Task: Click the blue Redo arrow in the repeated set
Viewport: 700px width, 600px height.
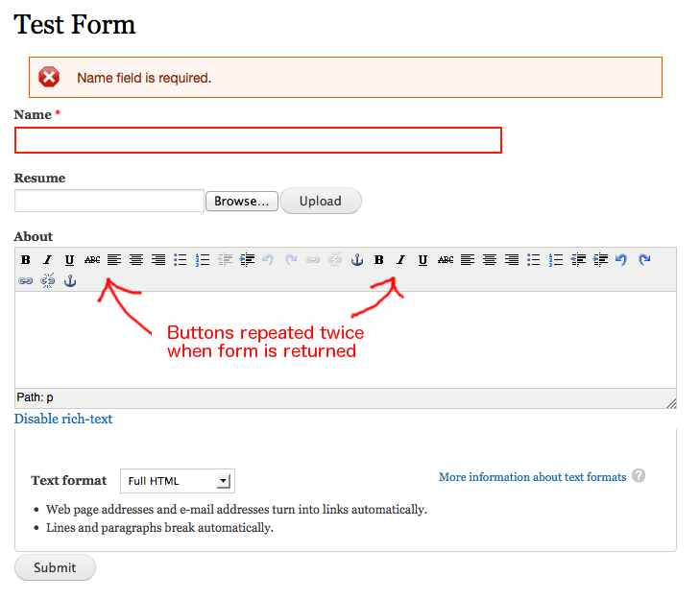Action: 643,260
